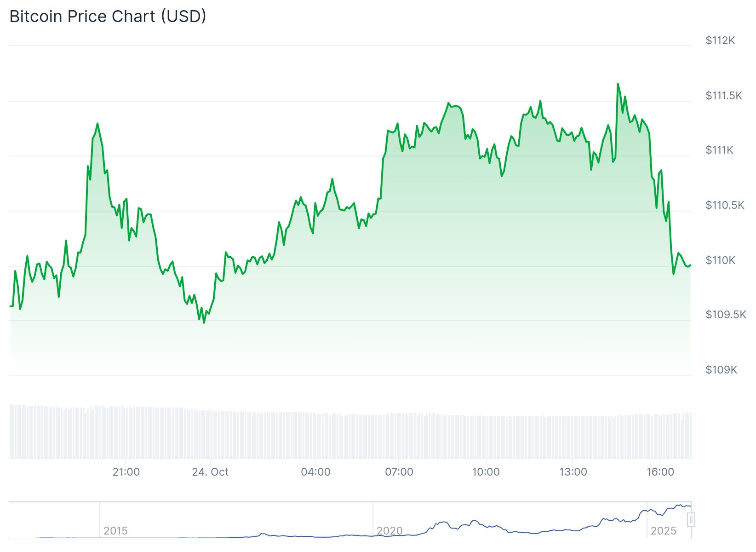This screenshot has height=552, width=756.
Task: Click the $111K price axis label
Action: coord(719,150)
